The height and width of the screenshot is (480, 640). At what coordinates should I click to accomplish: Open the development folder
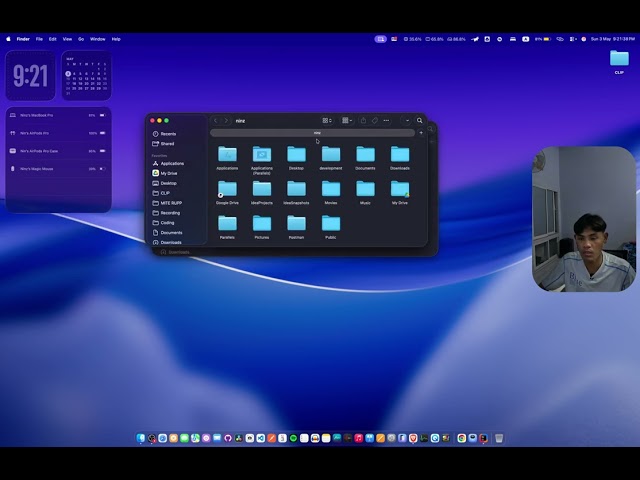tap(331, 158)
